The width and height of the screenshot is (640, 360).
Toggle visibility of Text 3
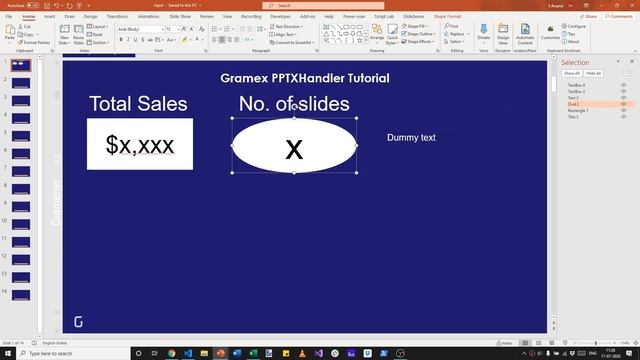pyautogui.click(x=623, y=98)
